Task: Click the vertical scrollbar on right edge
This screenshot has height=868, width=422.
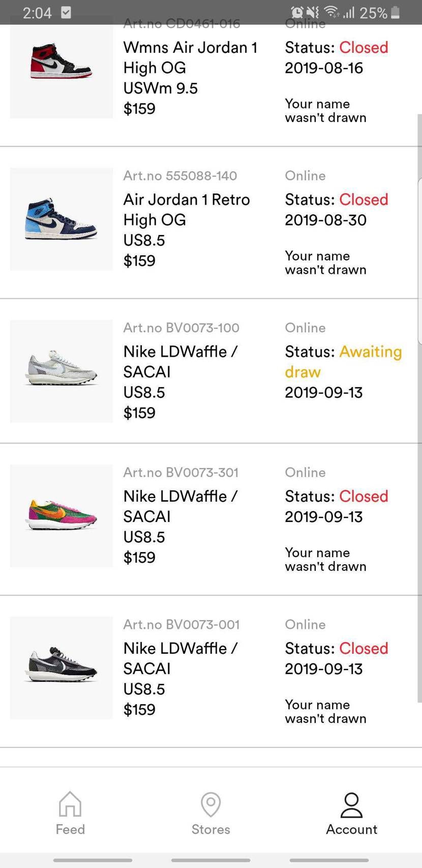Action: (419, 407)
